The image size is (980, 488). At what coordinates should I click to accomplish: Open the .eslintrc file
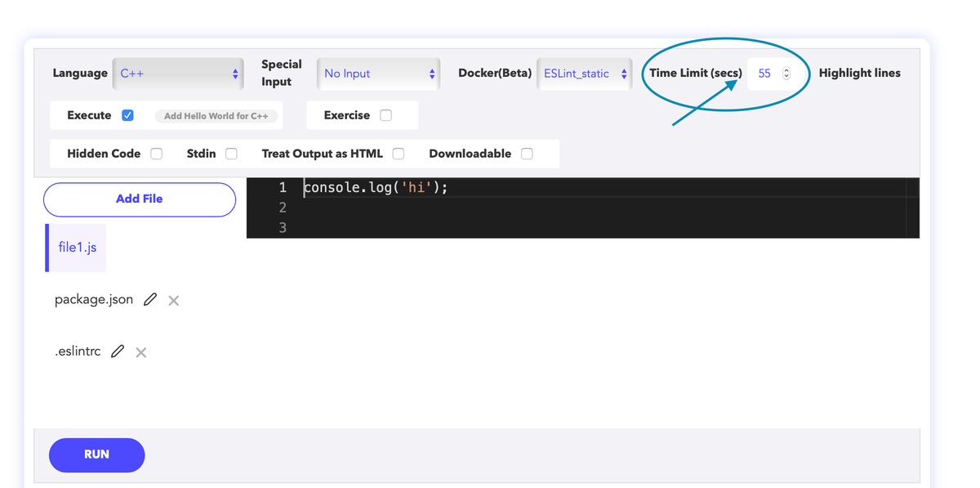pyautogui.click(x=78, y=351)
